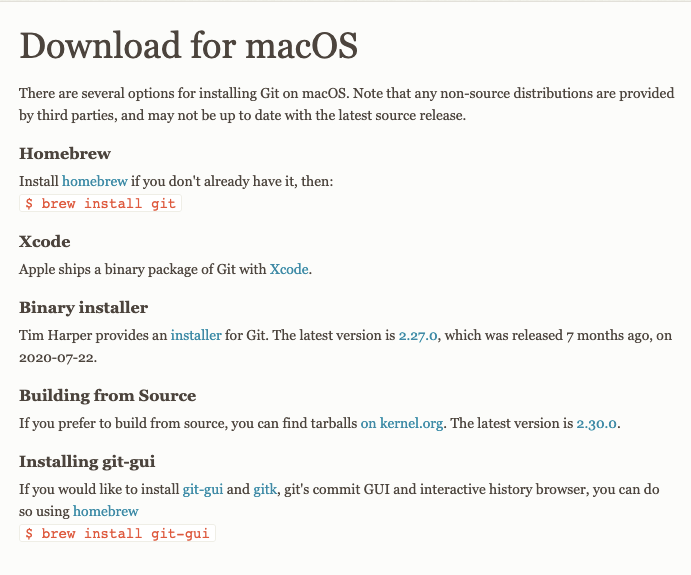
Task: Click the Xcode section heading
Action: (x=45, y=241)
